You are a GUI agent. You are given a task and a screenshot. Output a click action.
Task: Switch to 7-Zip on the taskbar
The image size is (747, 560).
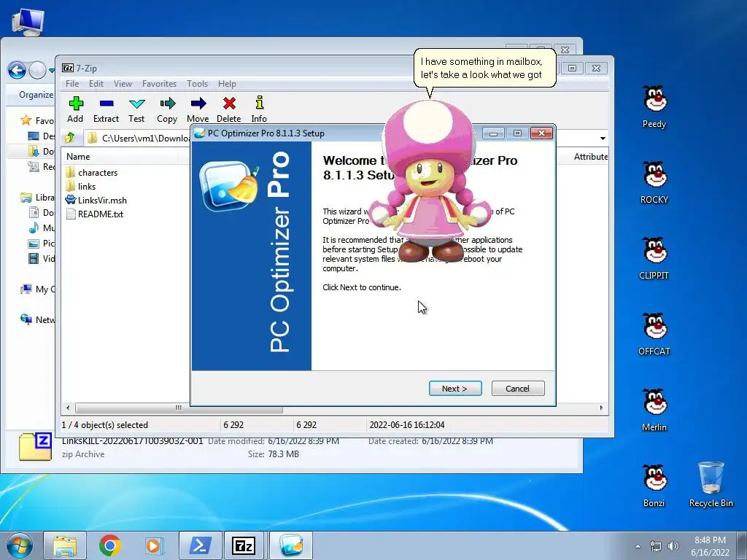tap(244, 545)
